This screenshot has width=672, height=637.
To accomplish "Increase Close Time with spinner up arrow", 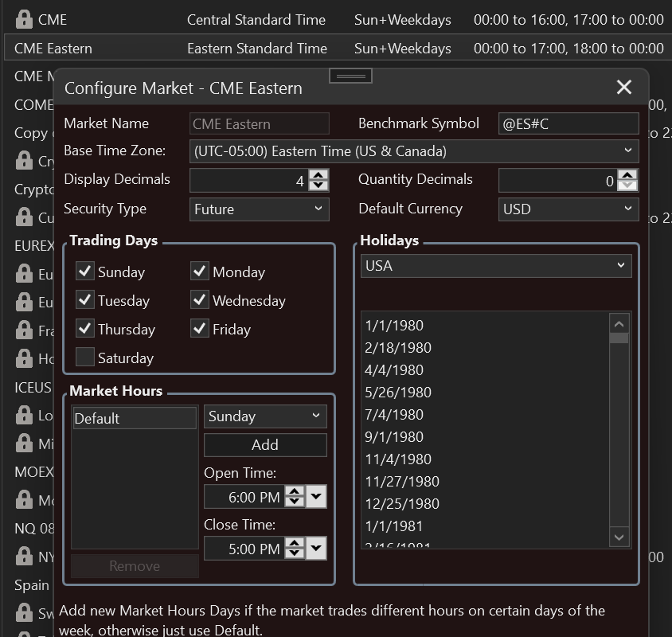I will (295, 543).
